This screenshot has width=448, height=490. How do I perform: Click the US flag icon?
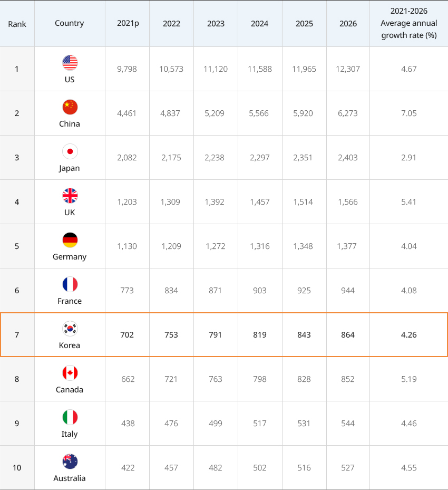(x=70, y=63)
